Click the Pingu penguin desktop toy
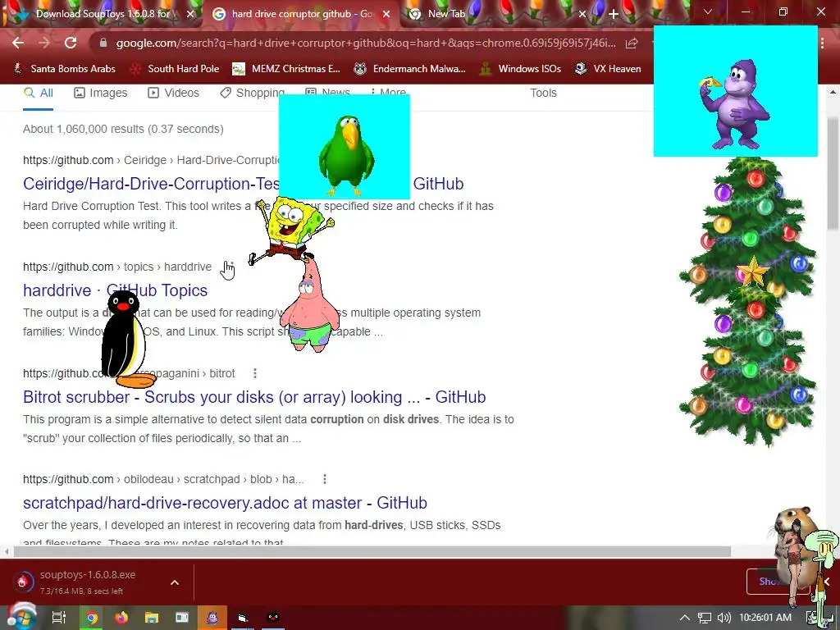This screenshot has height=630, width=840. coord(126,339)
